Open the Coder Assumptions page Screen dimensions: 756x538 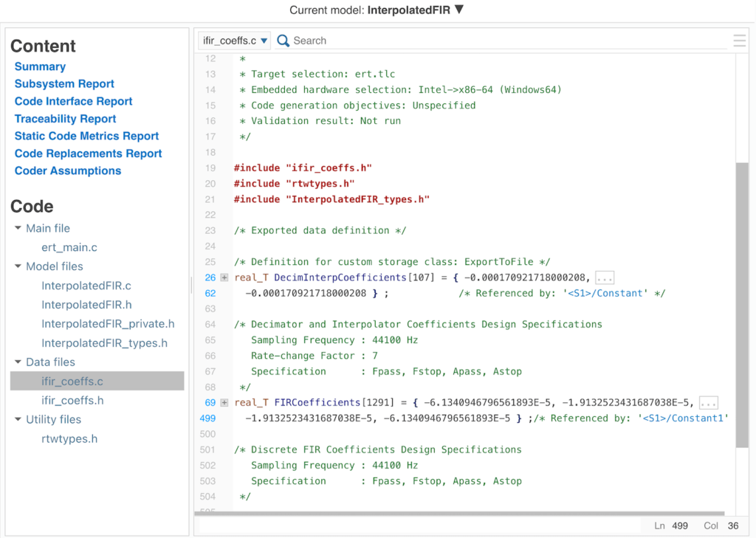pos(67,170)
